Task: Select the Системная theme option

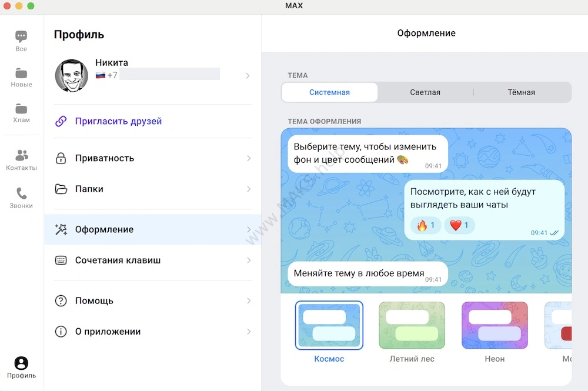Action: pos(329,92)
